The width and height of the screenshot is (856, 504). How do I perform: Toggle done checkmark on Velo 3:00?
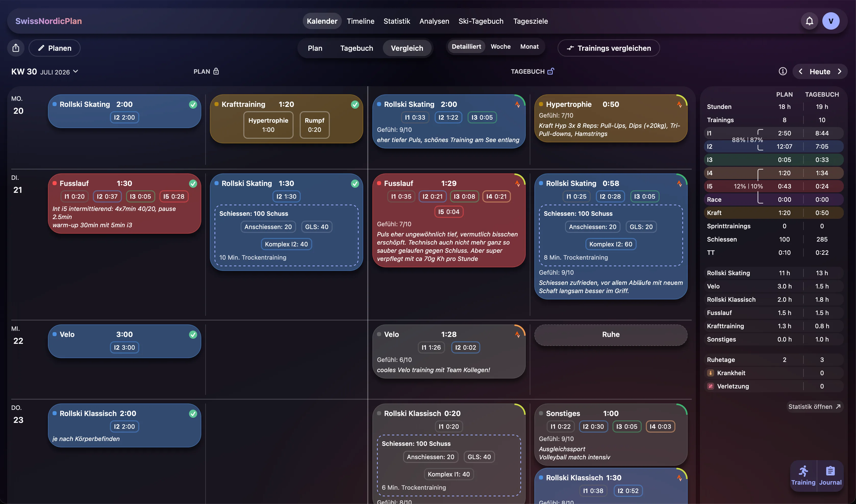click(193, 335)
